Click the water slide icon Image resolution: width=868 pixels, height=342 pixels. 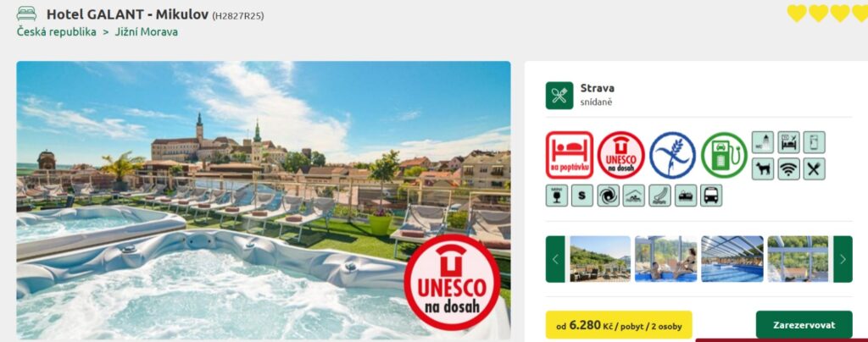[x=659, y=196]
